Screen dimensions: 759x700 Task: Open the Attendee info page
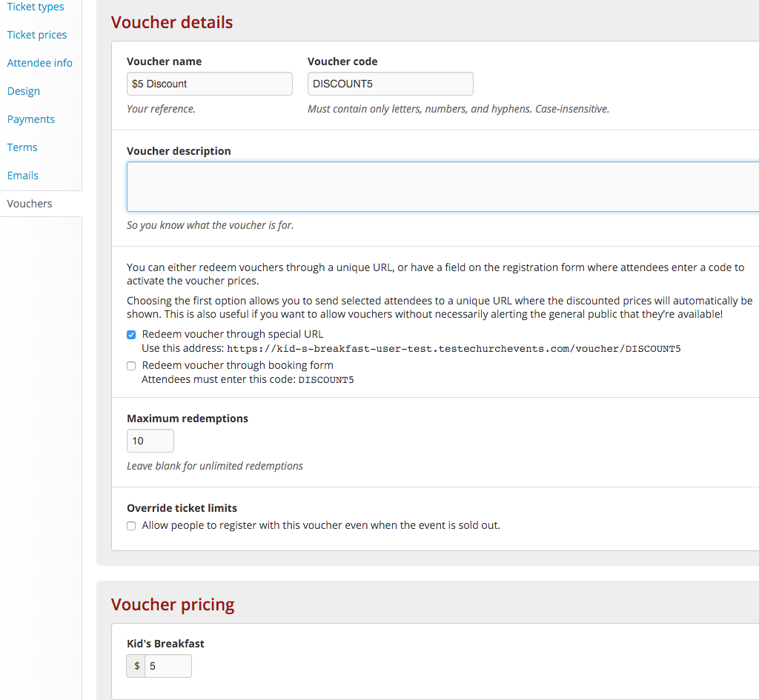coord(40,63)
